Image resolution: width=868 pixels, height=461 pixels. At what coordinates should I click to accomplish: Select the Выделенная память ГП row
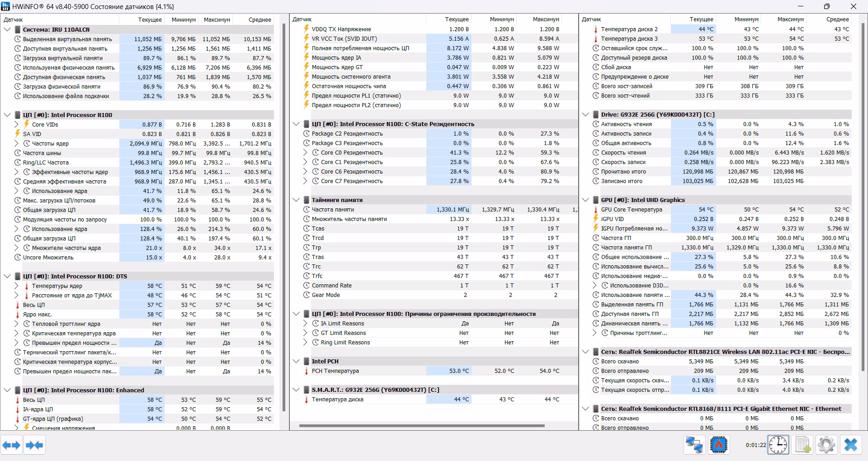pos(716,305)
